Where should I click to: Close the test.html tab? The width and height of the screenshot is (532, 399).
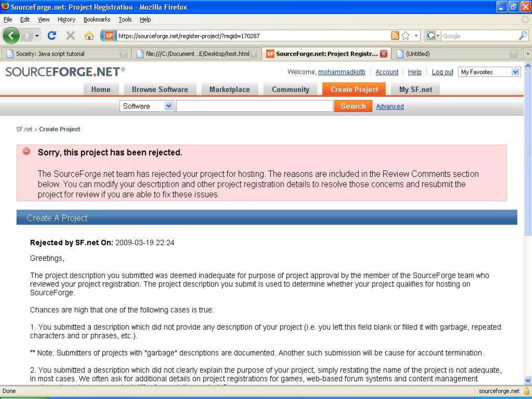254,54
